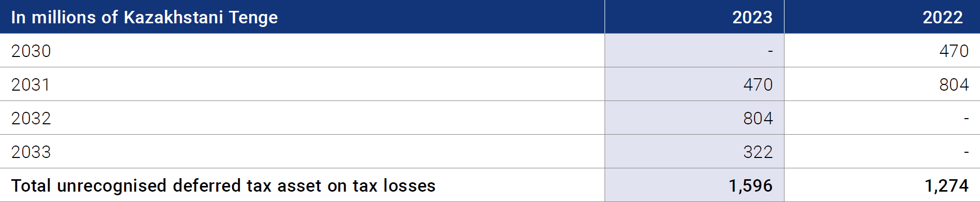
Task: Click the 2033 row label
Action: (31, 152)
